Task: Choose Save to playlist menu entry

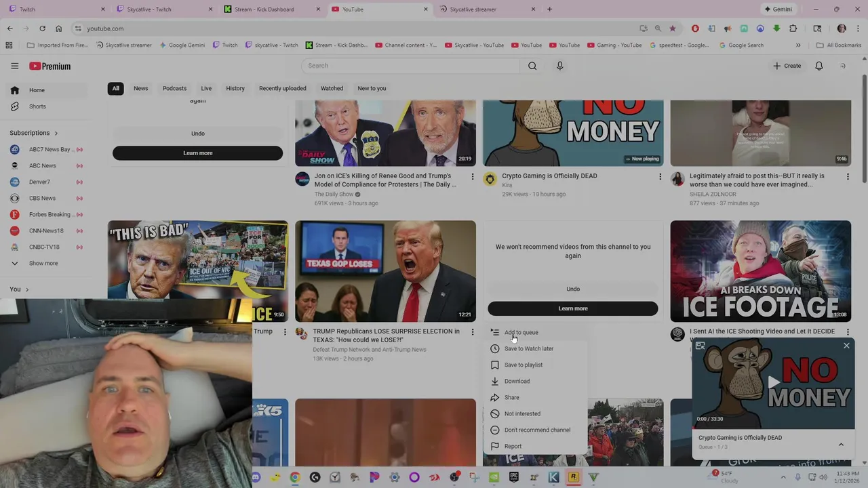Action: (x=536, y=365)
